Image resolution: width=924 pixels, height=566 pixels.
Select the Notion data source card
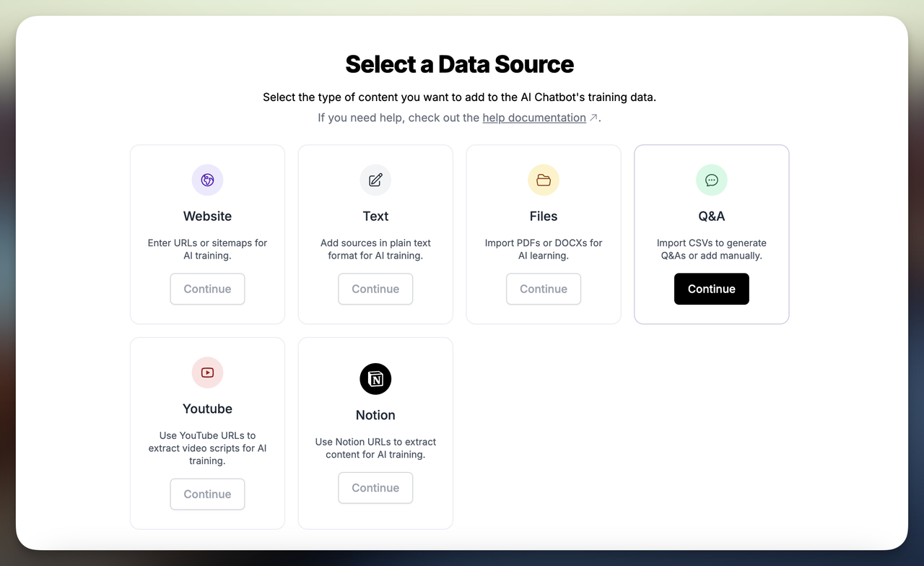(375, 433)
